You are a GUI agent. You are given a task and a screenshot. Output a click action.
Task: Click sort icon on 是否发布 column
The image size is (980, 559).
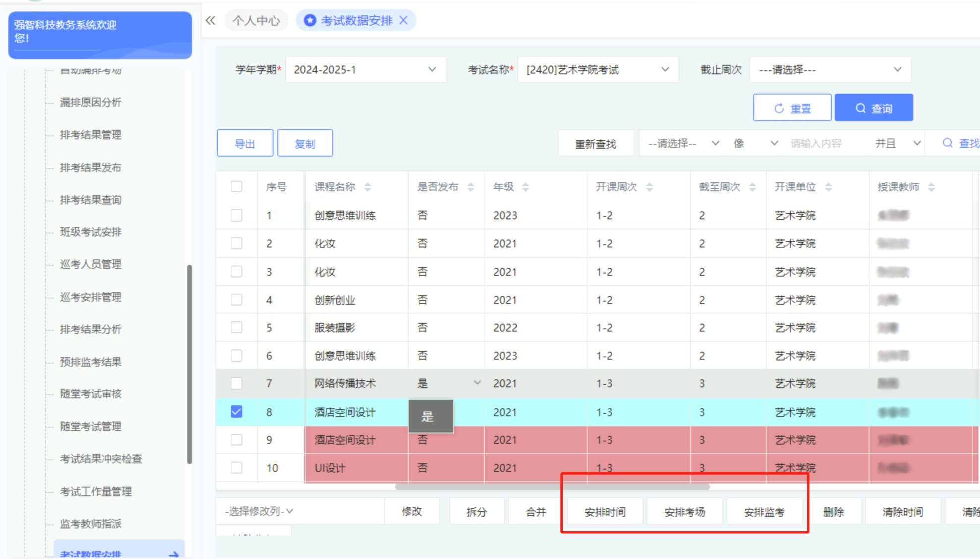(470, 187)
